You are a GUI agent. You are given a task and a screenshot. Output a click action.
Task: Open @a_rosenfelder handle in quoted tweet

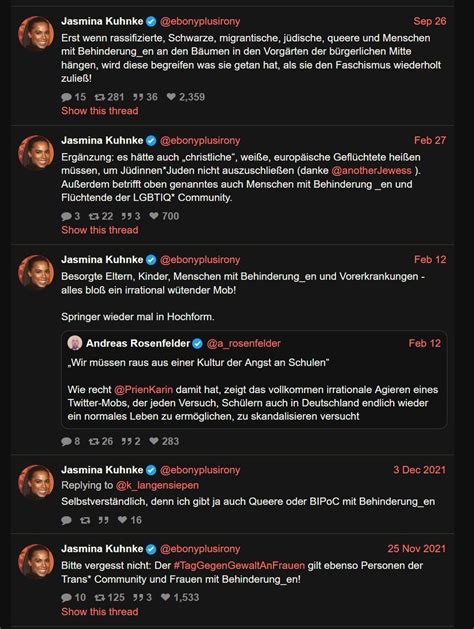(x=243, y=343)
